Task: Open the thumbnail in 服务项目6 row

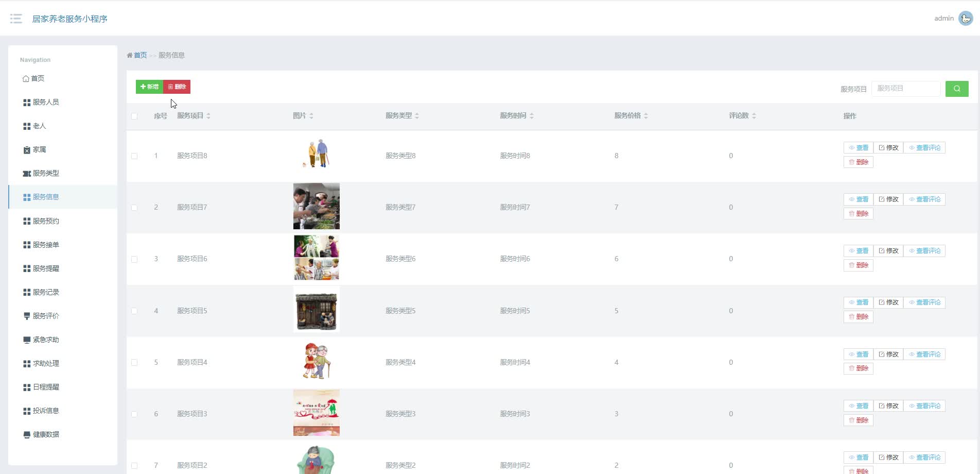Action: click(317, 258)
